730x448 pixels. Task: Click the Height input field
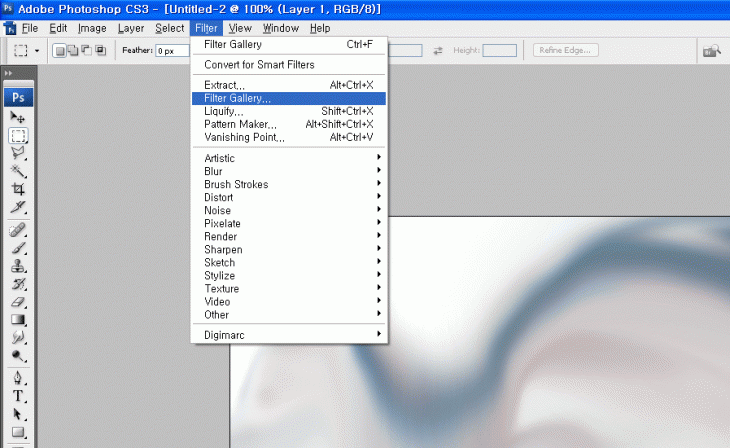coord(499,50)
